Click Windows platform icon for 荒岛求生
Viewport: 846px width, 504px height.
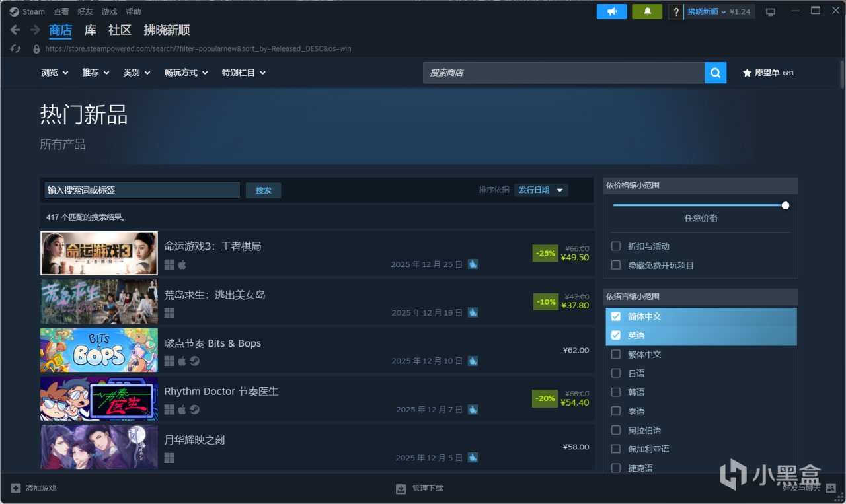tap(169, 312)
